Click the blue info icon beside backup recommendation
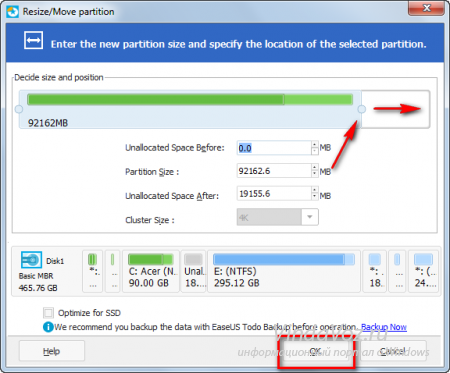Screen dimensions: 450x373 coord(48,327)
